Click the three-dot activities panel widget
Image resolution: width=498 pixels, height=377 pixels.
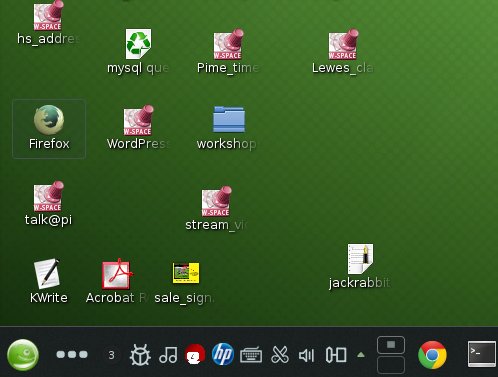(x=72, y=355)
